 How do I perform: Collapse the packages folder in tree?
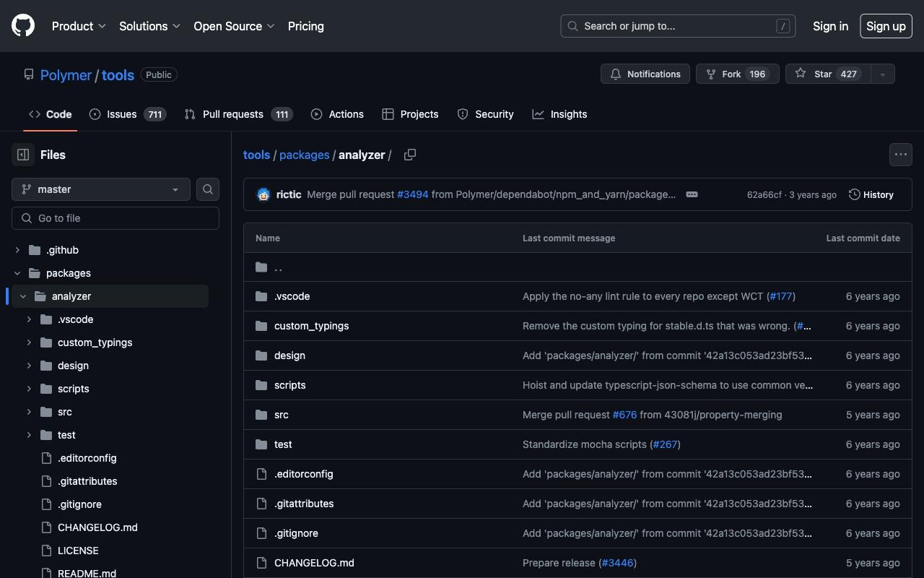(x=17, y=273)
